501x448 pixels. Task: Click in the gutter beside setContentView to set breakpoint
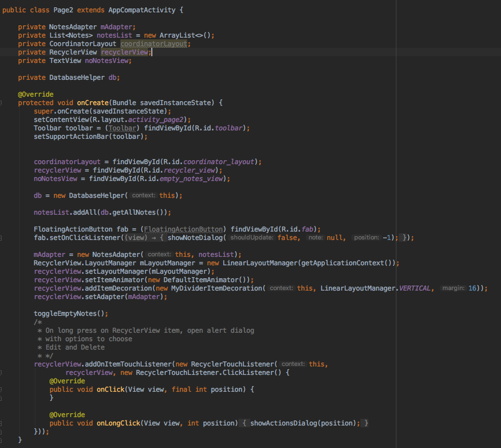point(11,119)
